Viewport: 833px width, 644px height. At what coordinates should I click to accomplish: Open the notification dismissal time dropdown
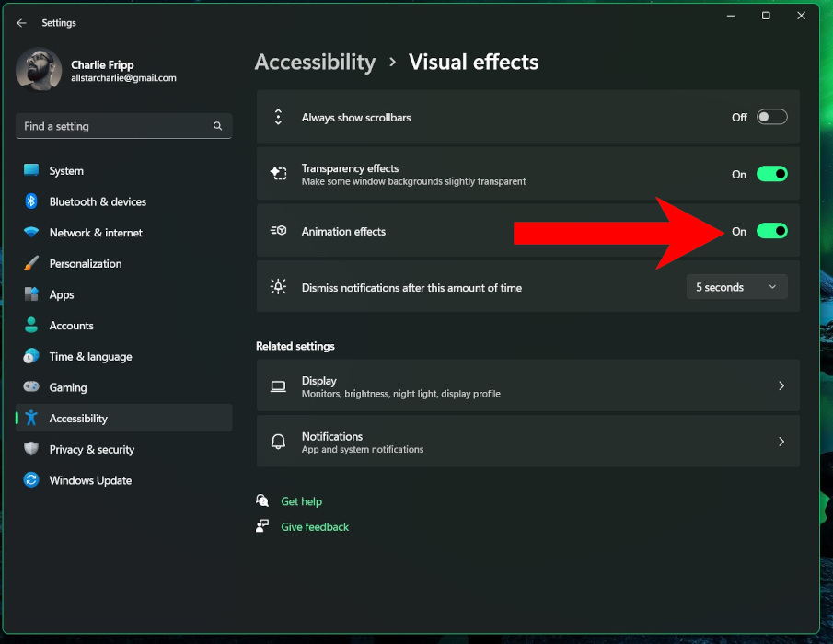point(735,286)
